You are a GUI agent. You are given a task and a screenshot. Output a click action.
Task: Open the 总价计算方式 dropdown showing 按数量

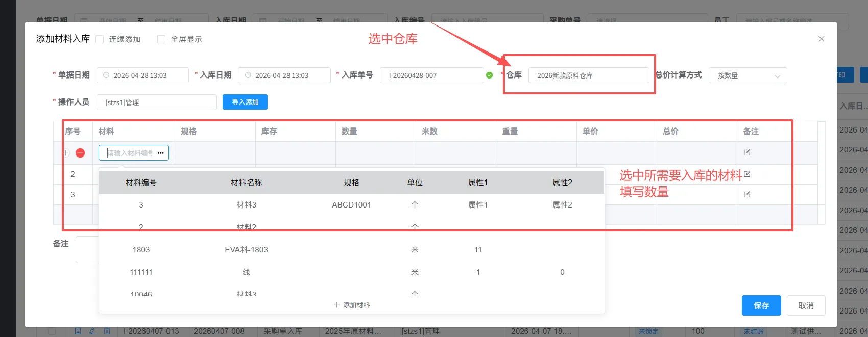(748, 75)
